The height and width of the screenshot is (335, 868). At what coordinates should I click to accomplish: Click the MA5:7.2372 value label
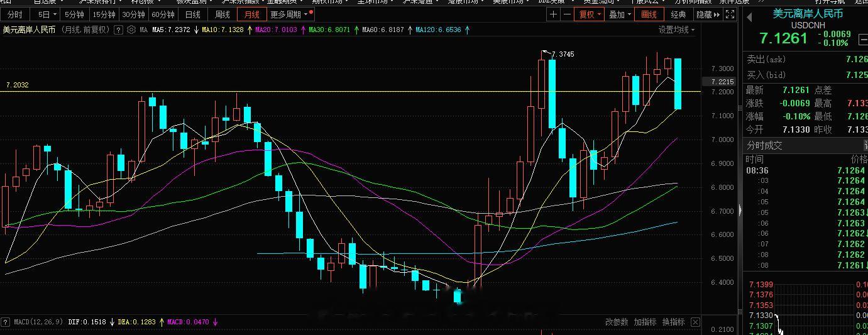pos(171,30)
